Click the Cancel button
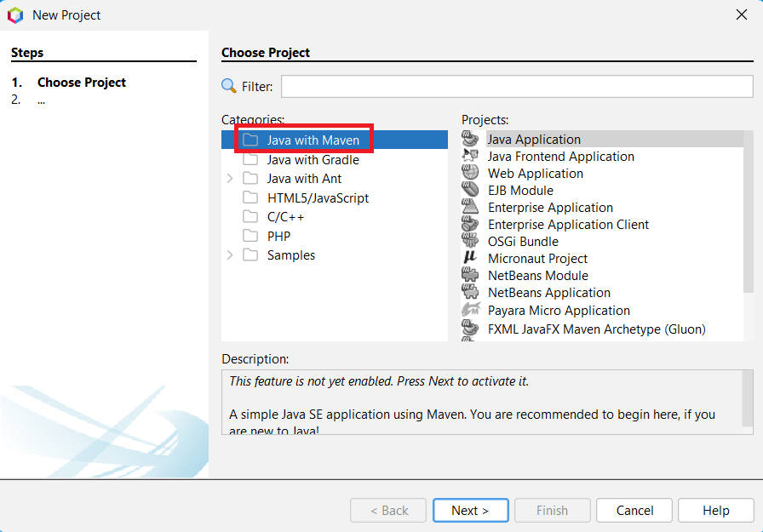 634,510
